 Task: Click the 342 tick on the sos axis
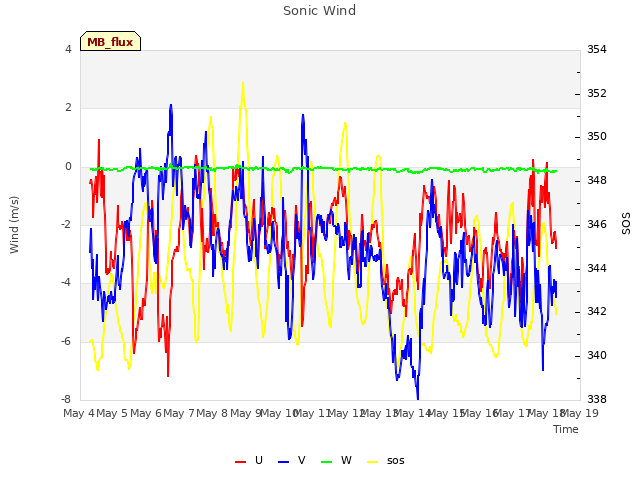click(x=597, y=311)
